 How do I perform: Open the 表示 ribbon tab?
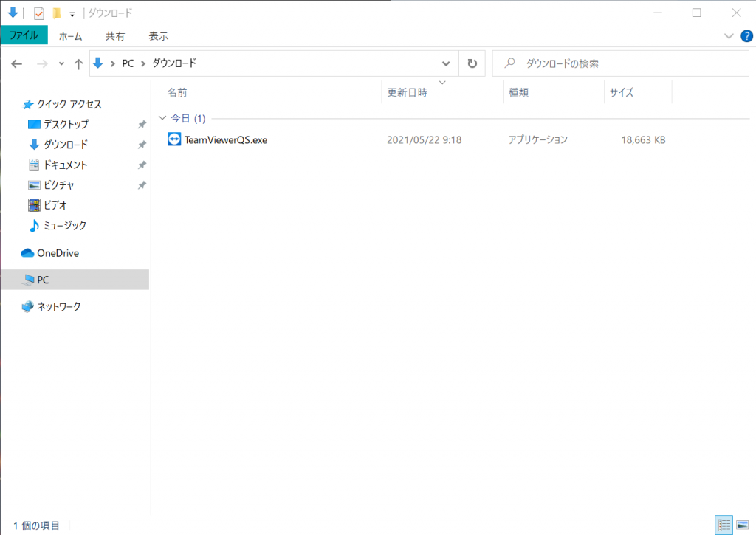pos(158,35)
